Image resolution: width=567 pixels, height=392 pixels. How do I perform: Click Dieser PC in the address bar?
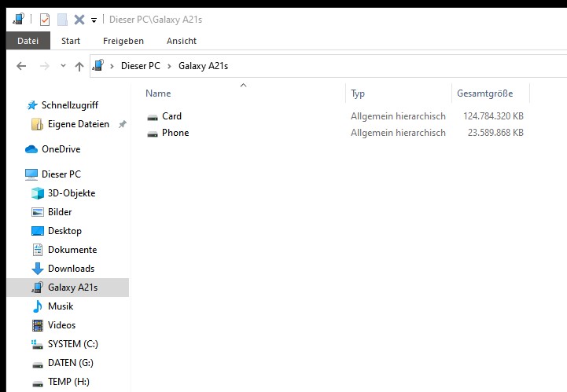coord(140,66)
